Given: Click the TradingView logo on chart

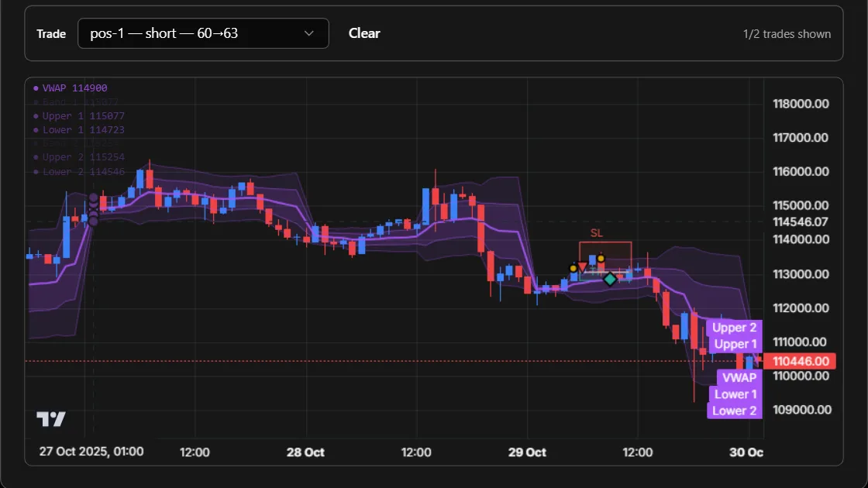Looking at the screenshot, I should [51, 418].
